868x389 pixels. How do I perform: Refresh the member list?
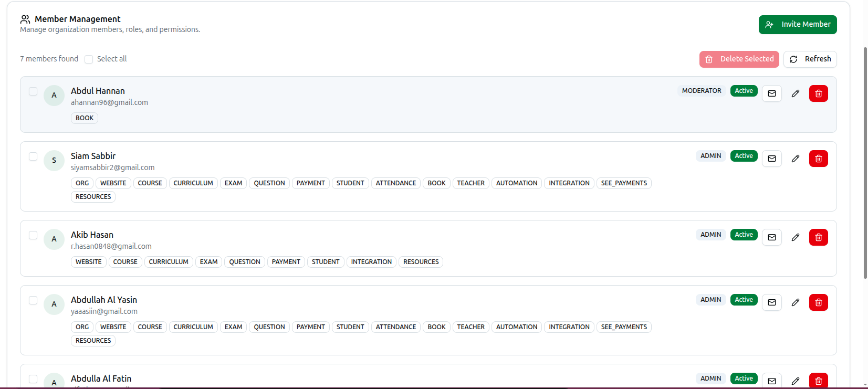(810, 59)
